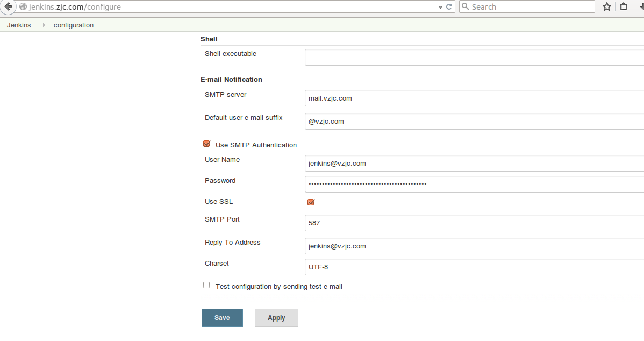Click the Apply button
The image size is (644, 341).
tap(276, 318)
